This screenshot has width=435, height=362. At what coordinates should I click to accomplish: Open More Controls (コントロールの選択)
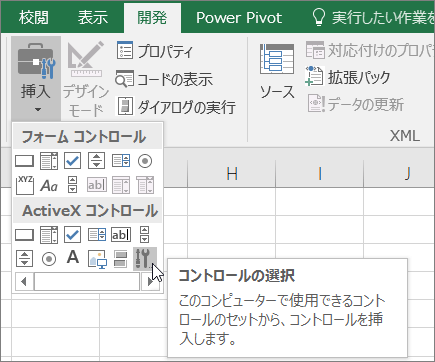coord(145,259)
